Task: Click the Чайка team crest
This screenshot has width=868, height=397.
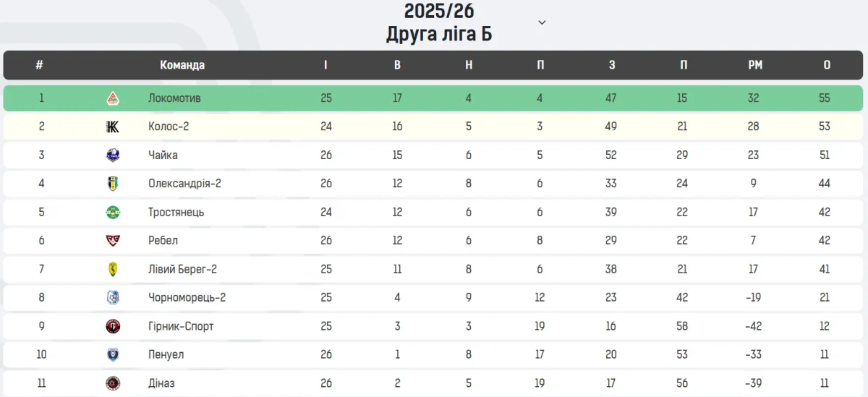Action: tap(113, 155)
